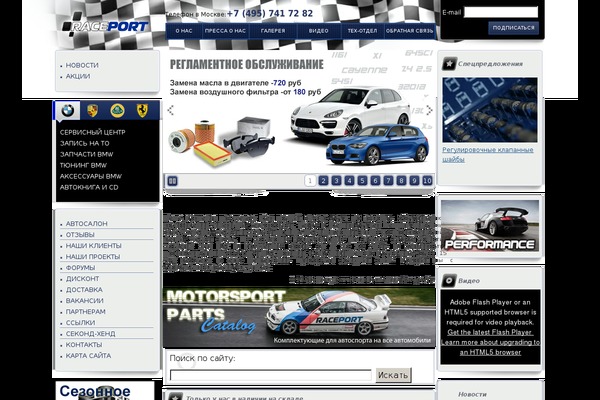The width and height of the screenshot is (600, 400).
Task: Go to slide 8 in the pager
Action: tap(401, 180)
